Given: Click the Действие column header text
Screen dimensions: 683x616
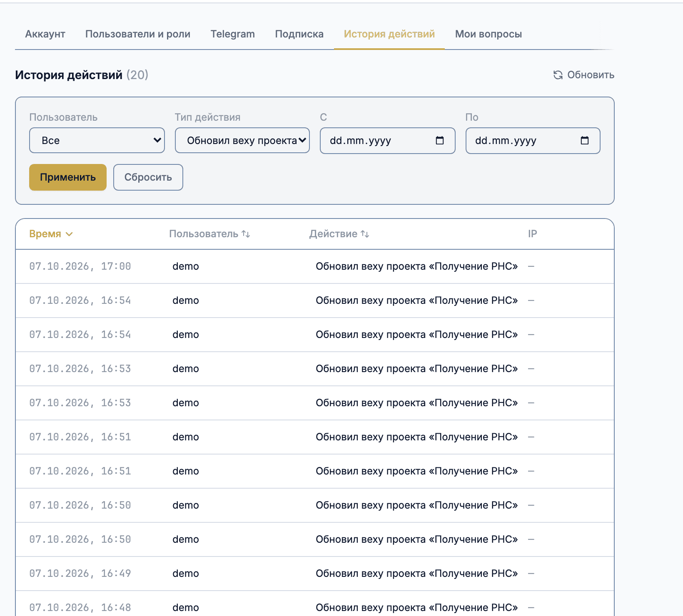Looking at the screenshot, I should [333, 234].
